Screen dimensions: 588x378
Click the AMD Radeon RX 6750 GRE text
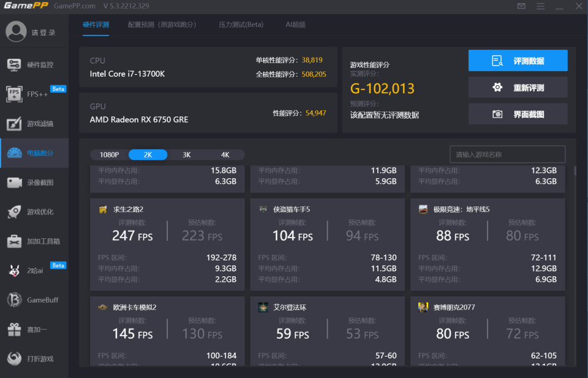139,119
